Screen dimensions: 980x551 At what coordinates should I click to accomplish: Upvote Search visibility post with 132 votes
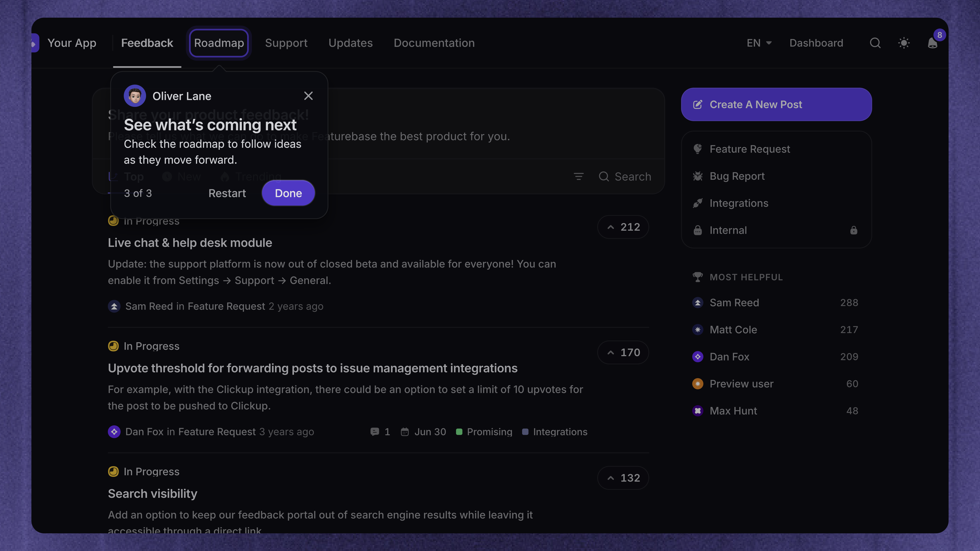coord(623,478)
